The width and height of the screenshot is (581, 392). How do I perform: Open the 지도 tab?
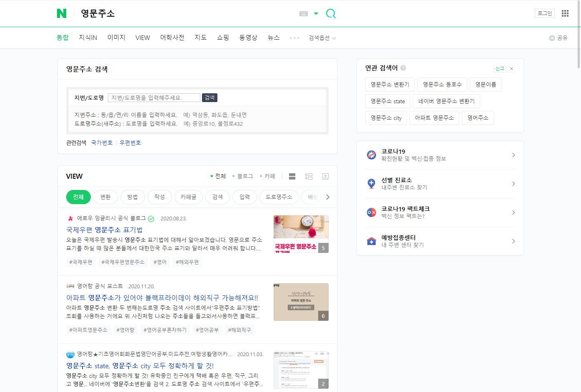(201, 37)
